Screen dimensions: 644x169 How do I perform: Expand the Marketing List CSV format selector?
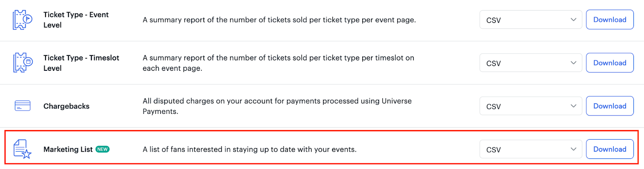point(530,149)
